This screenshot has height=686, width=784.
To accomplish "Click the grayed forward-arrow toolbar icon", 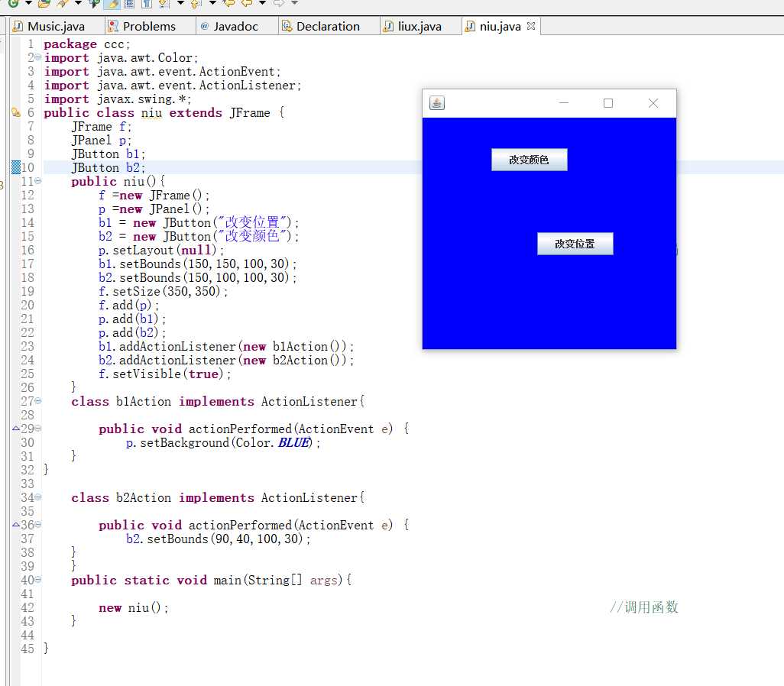I will (x=279, y=3).
